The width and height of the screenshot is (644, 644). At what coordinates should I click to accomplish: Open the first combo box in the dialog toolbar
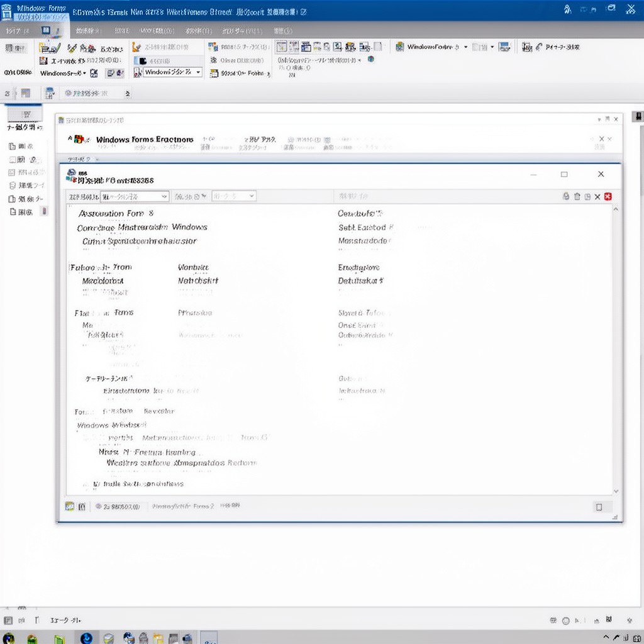pyautogui.click(x=135, y=197)
